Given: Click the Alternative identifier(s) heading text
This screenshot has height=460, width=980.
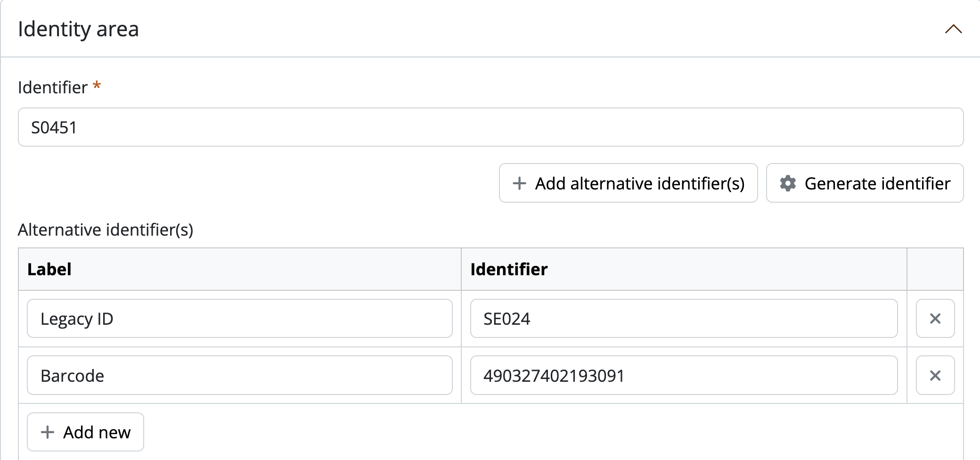Looking at the screenshot, I should [x=106, y=230].
